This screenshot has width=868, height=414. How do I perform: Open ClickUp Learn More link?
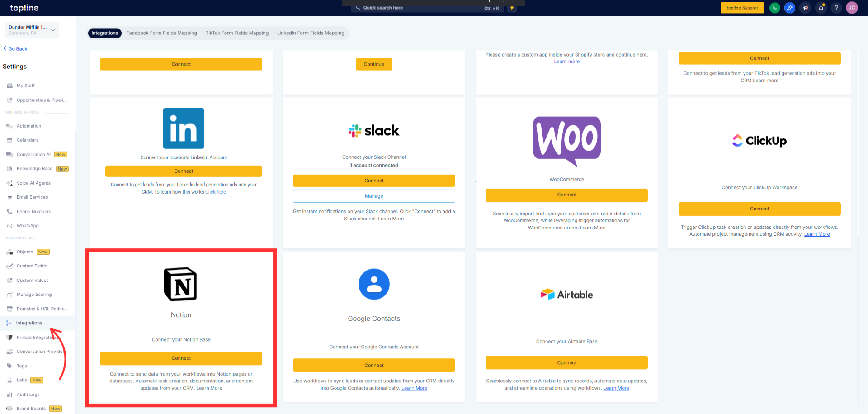point(817,234)
